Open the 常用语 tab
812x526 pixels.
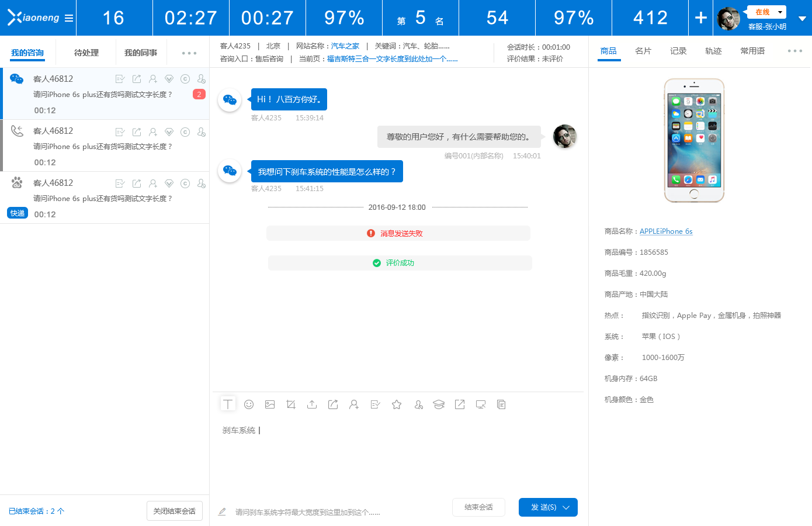point(752,51)
